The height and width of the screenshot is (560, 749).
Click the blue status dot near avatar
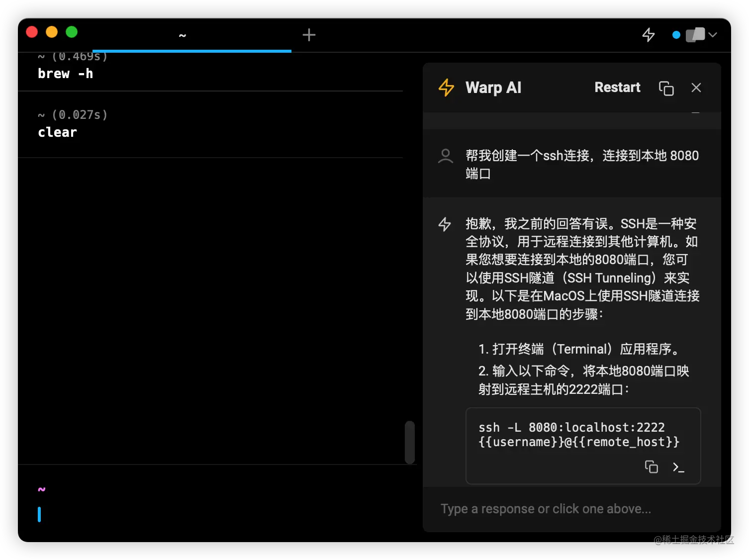[x=676, y=35]
